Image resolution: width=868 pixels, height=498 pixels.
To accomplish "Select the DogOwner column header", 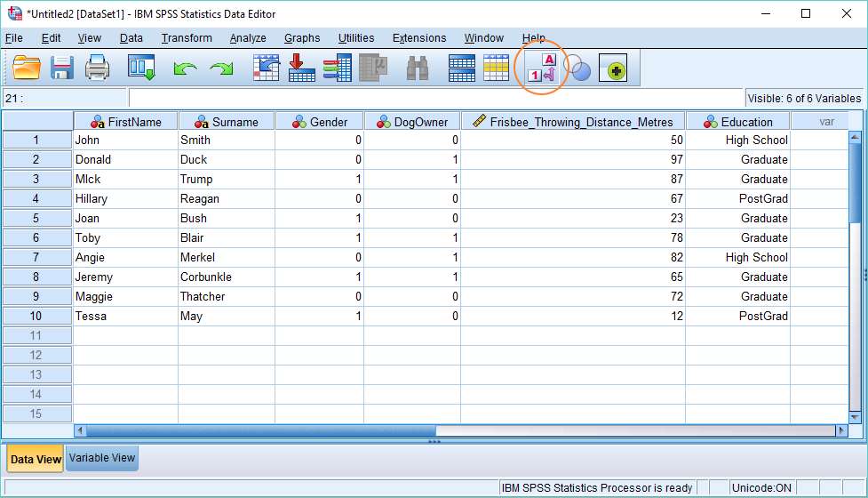I will (412, 121).
